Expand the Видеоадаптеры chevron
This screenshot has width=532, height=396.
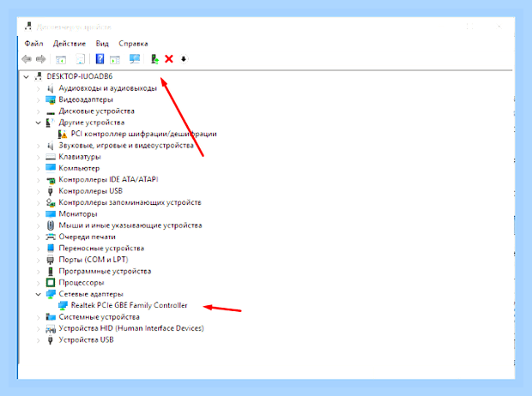(38, 100)
